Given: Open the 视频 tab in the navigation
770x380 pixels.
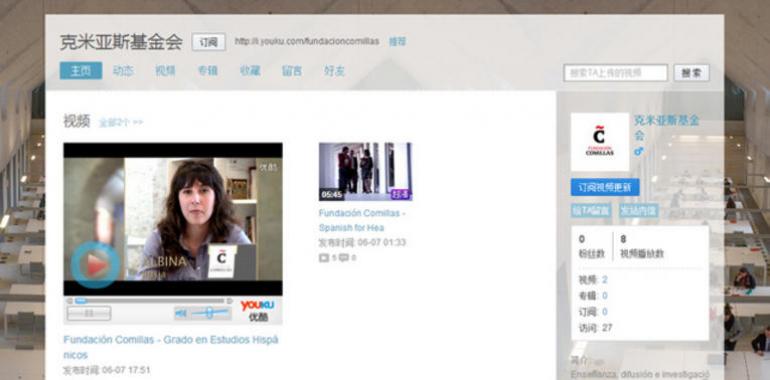Looking at the screenshot, I should [x=165, y=71].
